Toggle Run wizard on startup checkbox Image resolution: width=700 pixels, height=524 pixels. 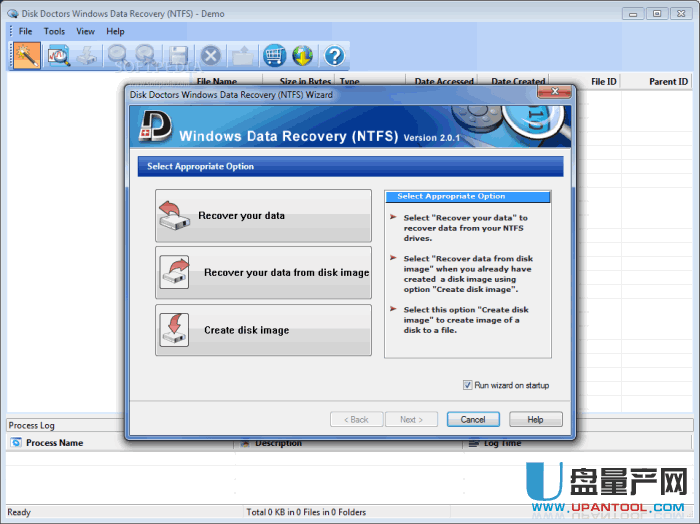(467, 385)
